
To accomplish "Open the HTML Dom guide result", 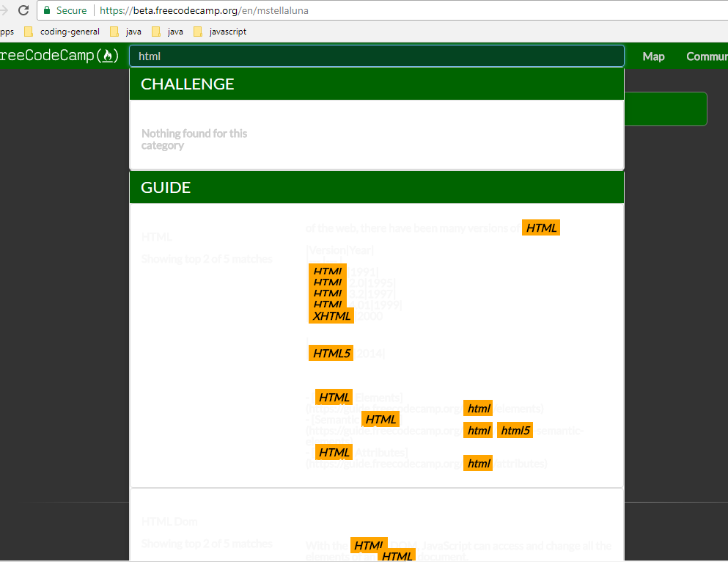I will [169, 521].
